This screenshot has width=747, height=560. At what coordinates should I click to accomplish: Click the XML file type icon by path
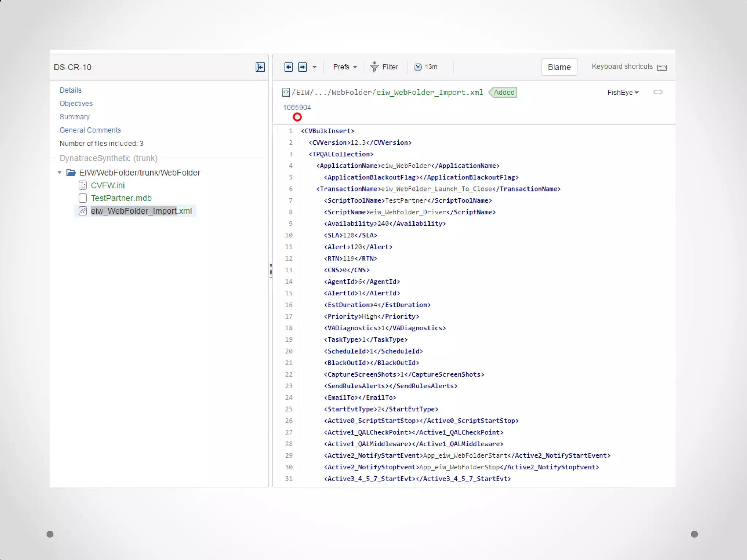pyautogui.click(x=286, y=93)
